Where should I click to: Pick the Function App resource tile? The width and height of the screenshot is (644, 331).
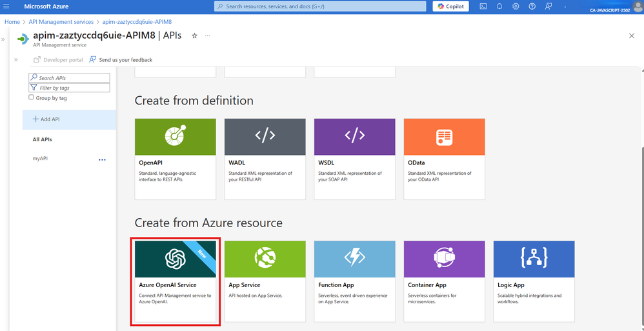(x=354, y=281)
